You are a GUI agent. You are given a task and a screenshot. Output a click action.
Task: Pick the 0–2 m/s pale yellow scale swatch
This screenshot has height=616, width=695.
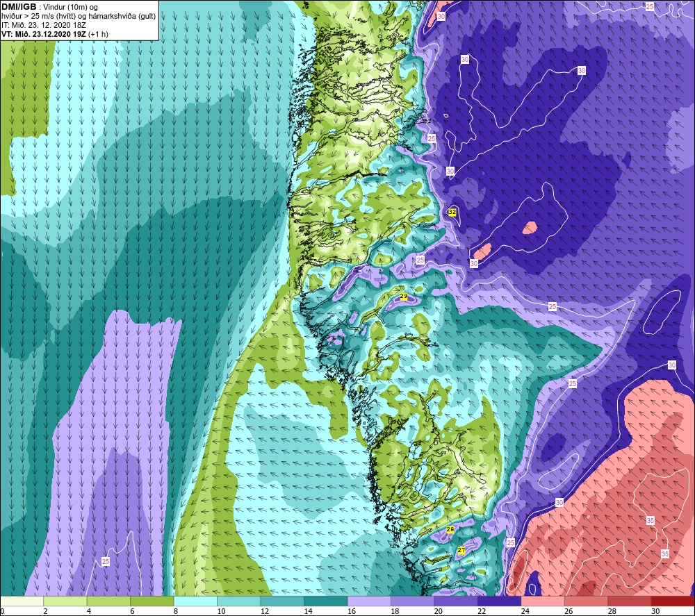point(22,601)
